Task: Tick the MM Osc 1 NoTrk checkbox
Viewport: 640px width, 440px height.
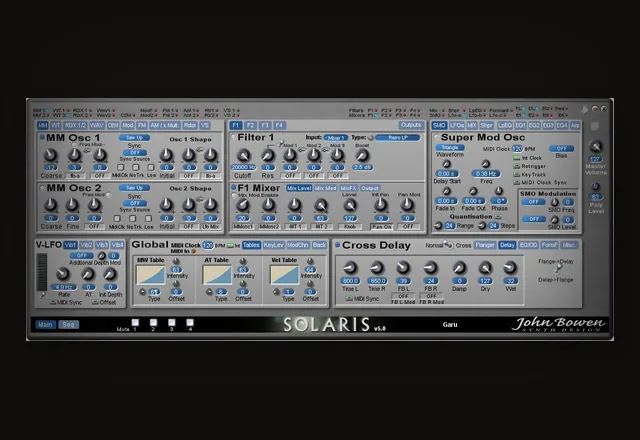Action: point(136,167)
